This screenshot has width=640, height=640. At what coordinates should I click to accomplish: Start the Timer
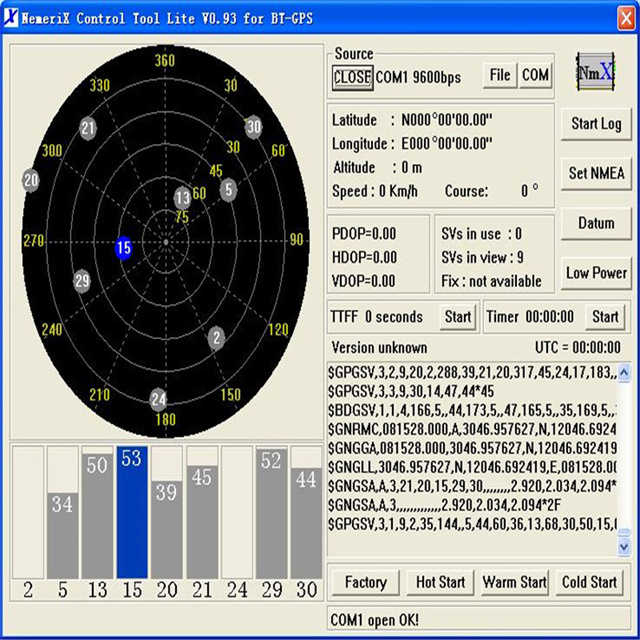(605, 317)
